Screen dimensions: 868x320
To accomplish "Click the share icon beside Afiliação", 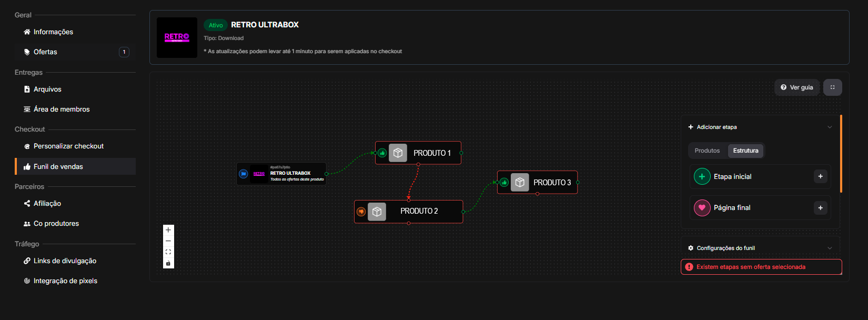I will [27, 204].
